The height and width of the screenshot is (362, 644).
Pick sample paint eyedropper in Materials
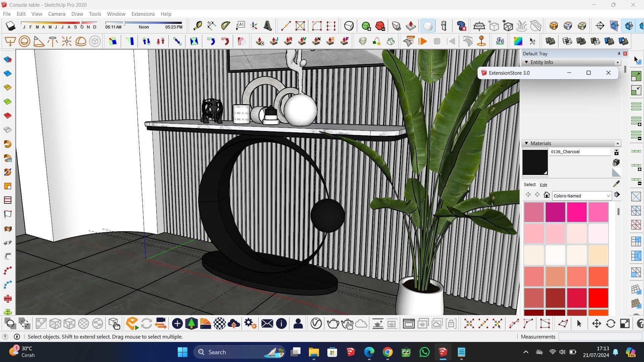point(616,184)
